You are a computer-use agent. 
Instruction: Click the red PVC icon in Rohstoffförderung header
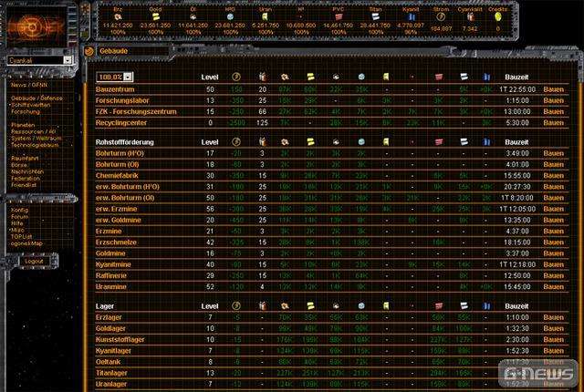pos(439,141)
